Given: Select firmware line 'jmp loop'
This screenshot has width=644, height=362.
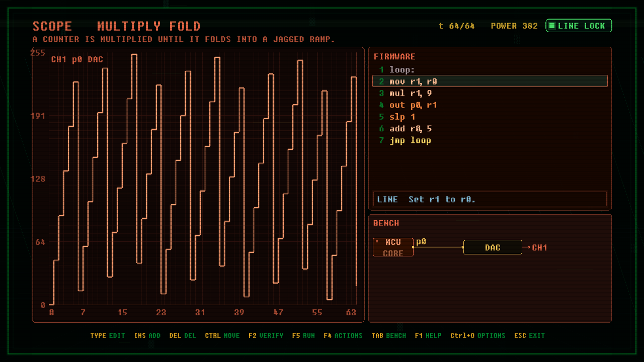Looking at the screenshot, I should (x=490, y=140).
